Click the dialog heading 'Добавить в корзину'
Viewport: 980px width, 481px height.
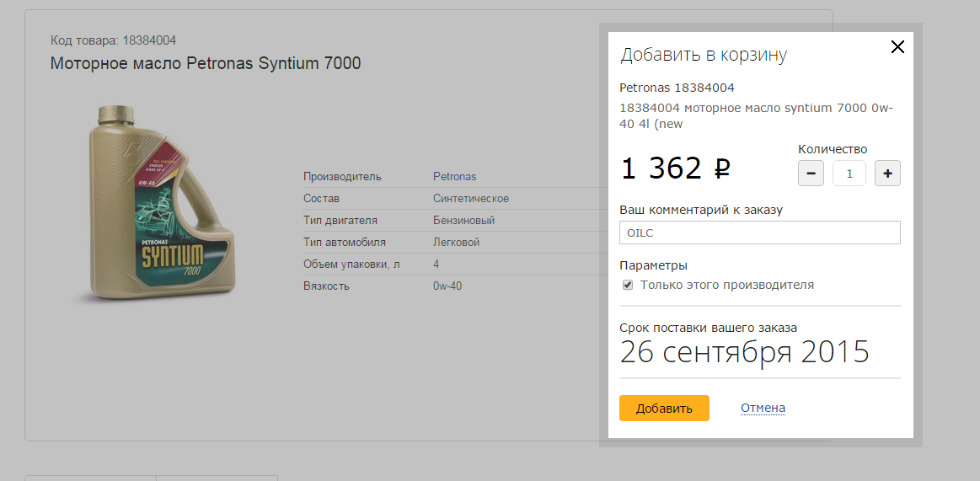click(703, 55)
